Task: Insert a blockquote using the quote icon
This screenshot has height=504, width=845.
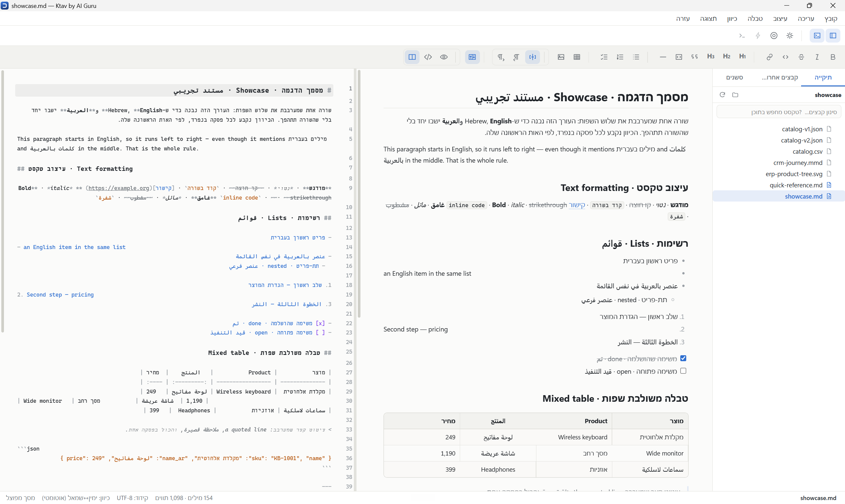Action: pos(694,57)
